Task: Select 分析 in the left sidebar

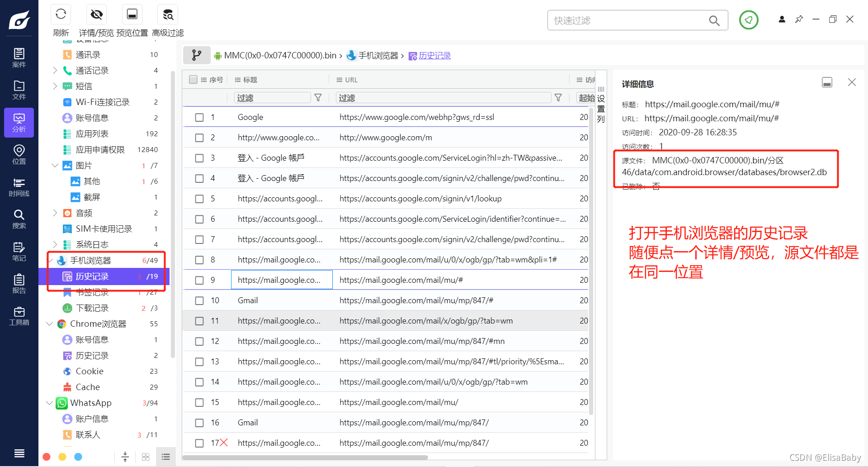Action: coord(19,122)
